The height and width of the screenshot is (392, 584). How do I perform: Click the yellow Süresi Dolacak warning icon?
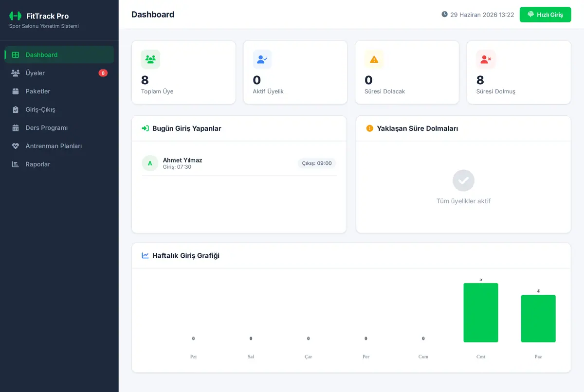coord(374,59)
